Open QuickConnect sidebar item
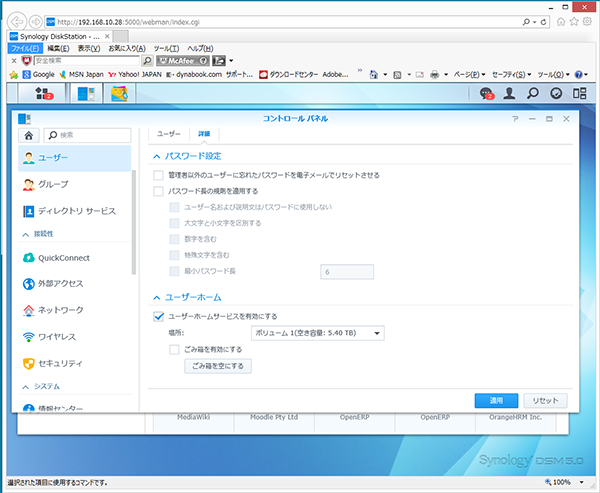This screenshot has height=493, width=600. (75, 258)
